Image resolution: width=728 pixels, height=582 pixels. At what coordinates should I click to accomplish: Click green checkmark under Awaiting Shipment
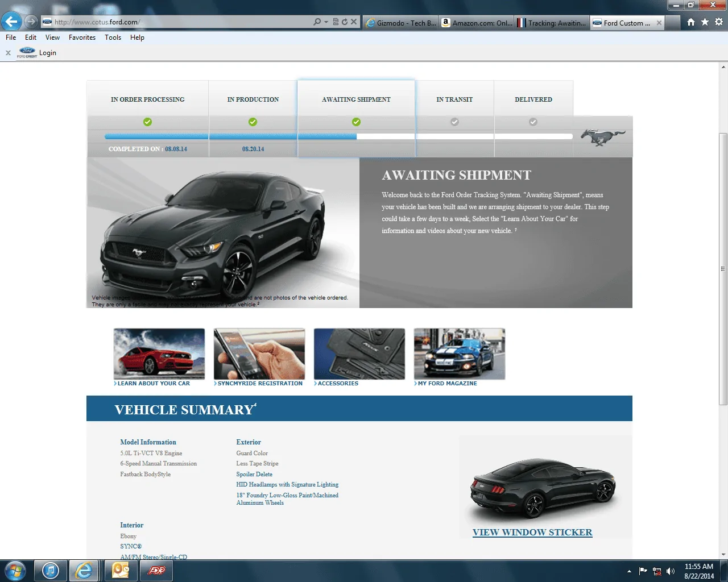pos(356,122)
